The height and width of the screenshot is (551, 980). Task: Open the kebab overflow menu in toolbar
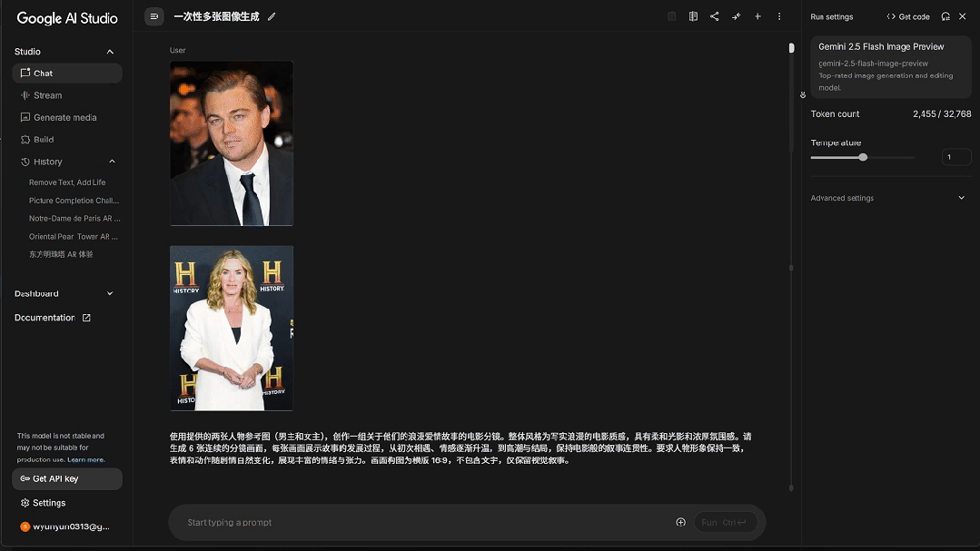click(779, 16)
